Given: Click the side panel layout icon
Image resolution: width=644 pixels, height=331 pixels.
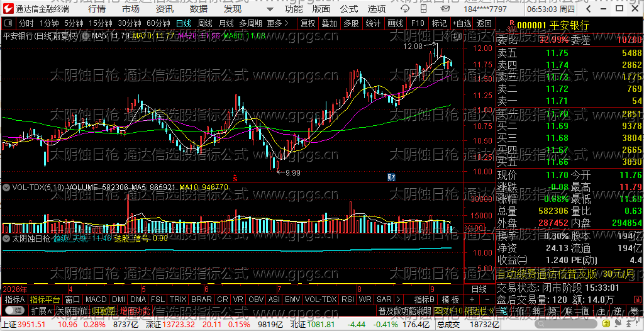Looking at the screenshot, I should [457, 37].
